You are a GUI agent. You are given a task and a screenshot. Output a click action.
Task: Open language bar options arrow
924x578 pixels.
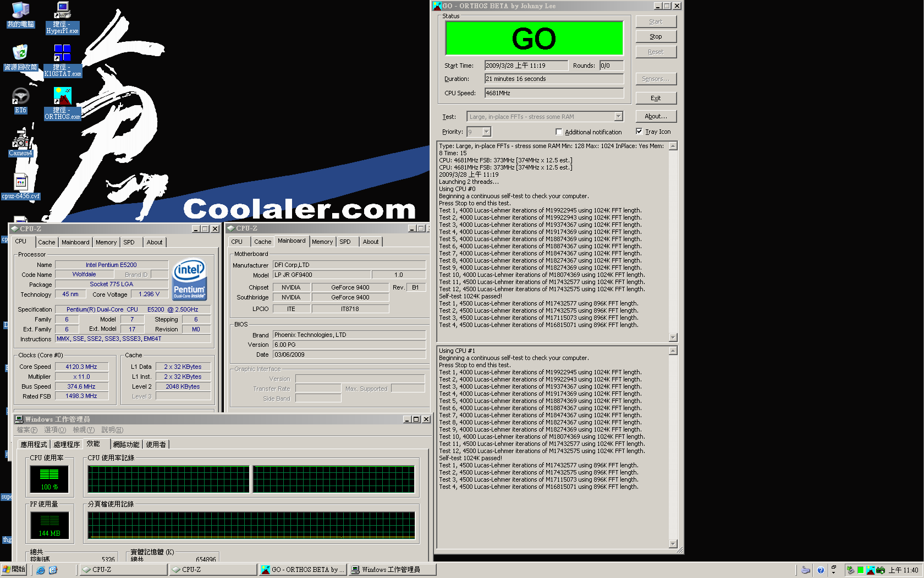pyautogui.click(x=834, y=572)
